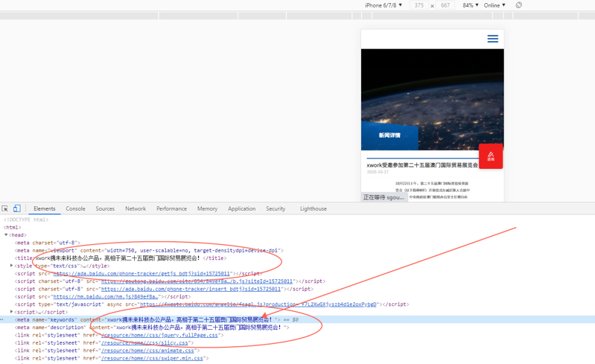Click the viewport width field showing 375
Image resolution: width=595 pixels, height=364 pixels.
coord(419,5)
